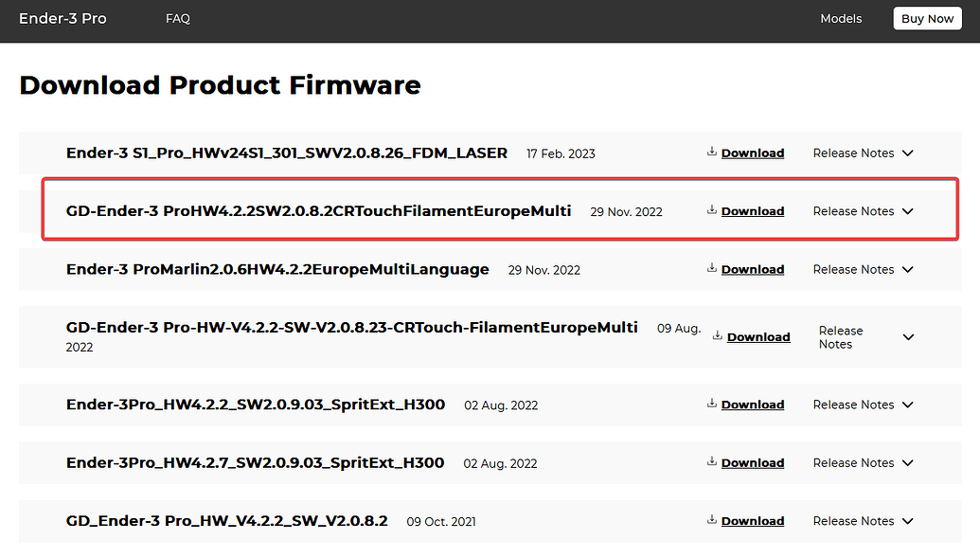Image resolution: width=980 pixels, height=558 pixels.
Task: Click firmware name Ender-3Pro_HW4.2.2_SW2.0.9.03_SpritExt_H300
Action: tap(256, 405)
